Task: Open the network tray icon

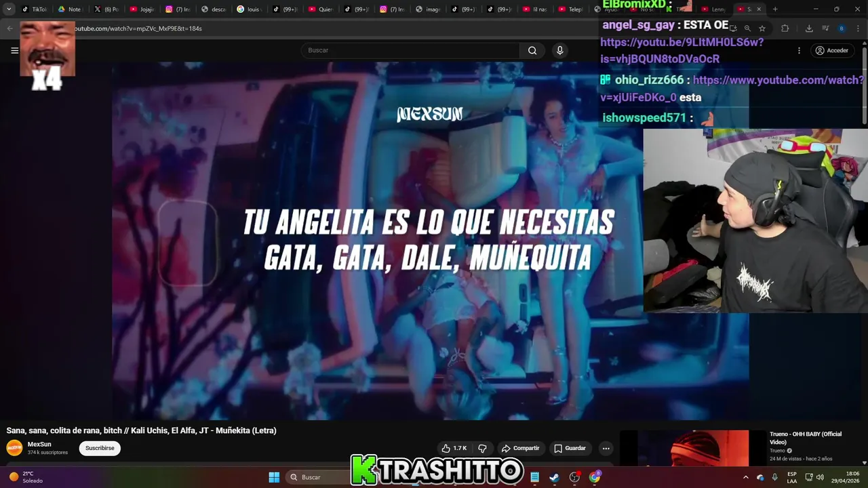Action: (809, 477)
